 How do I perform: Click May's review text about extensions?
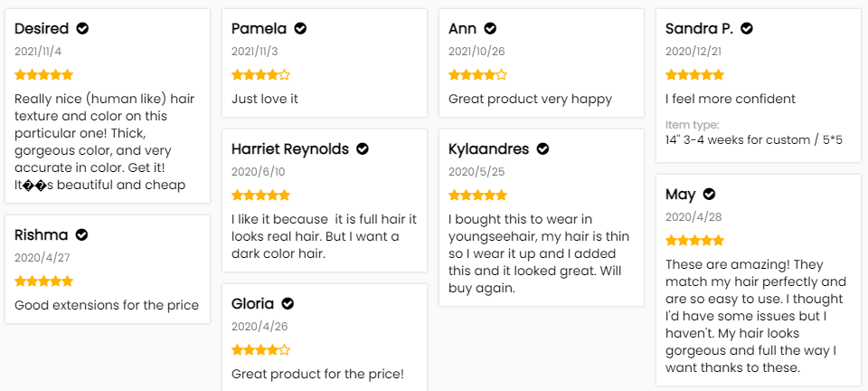pyautogui.click(x=756, y=316)
